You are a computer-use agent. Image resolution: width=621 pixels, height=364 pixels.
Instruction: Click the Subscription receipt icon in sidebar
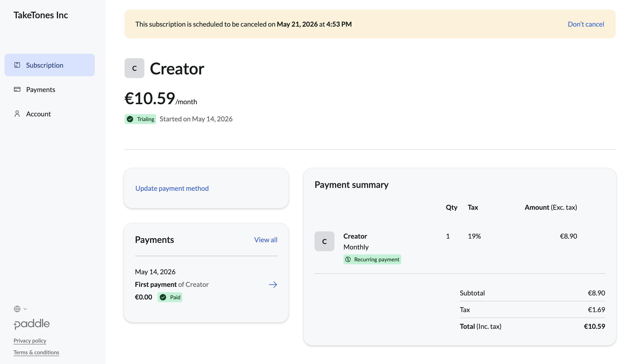tap(17, 65)
